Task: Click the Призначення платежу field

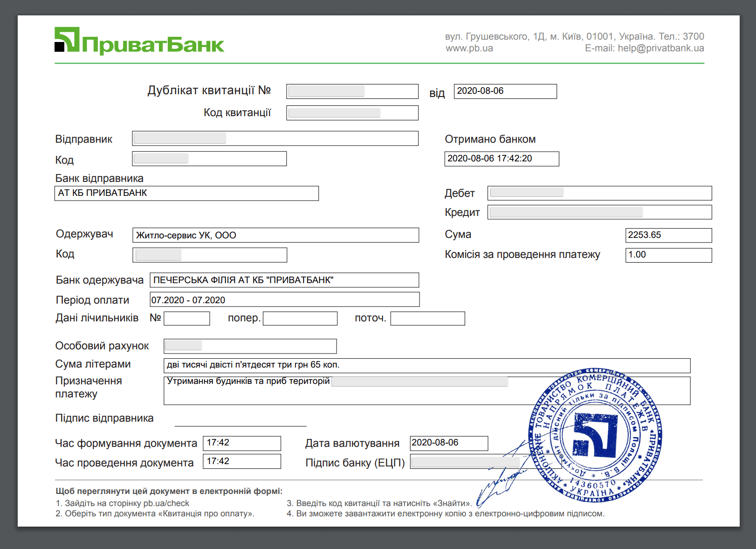Action: click(427, 391)
